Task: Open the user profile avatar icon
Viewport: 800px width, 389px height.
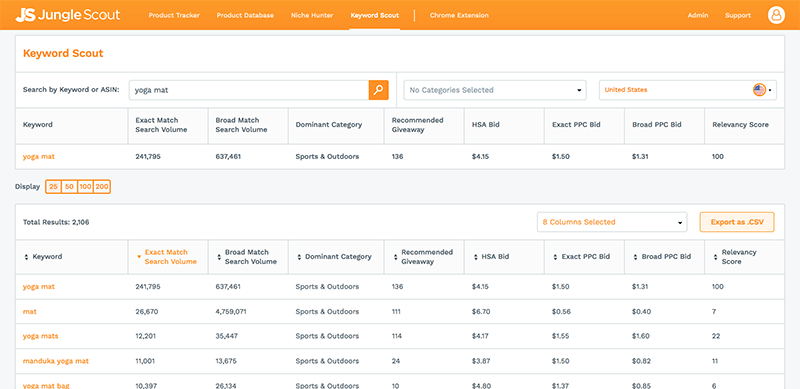Action: (x=776, y=15)
